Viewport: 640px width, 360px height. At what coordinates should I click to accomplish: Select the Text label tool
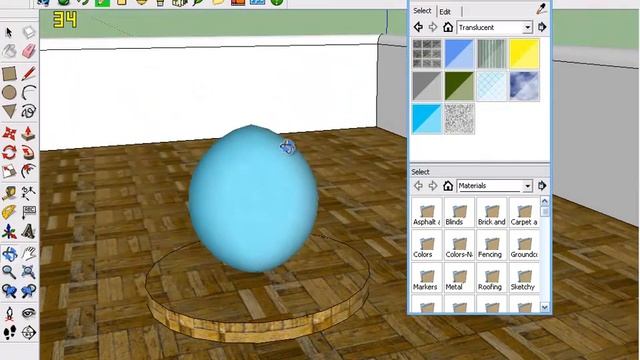28,212
